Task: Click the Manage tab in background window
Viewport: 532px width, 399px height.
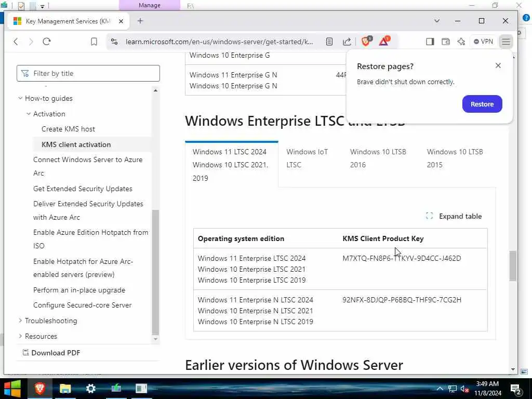Action: click(149, 5)
